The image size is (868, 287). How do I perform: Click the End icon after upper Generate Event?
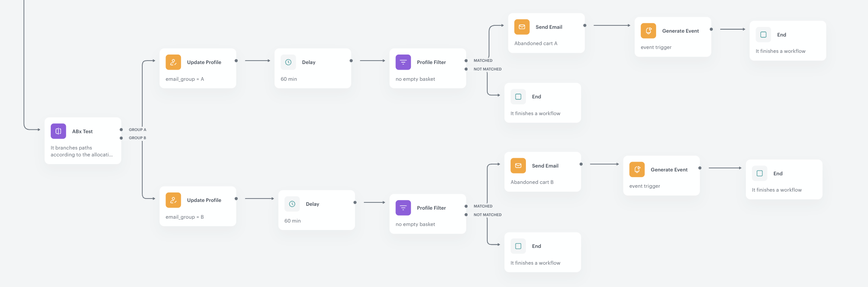point(763,35)
